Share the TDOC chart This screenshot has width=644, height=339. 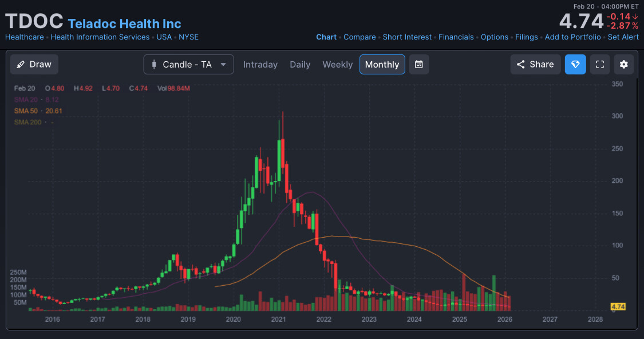click(535, 64)
